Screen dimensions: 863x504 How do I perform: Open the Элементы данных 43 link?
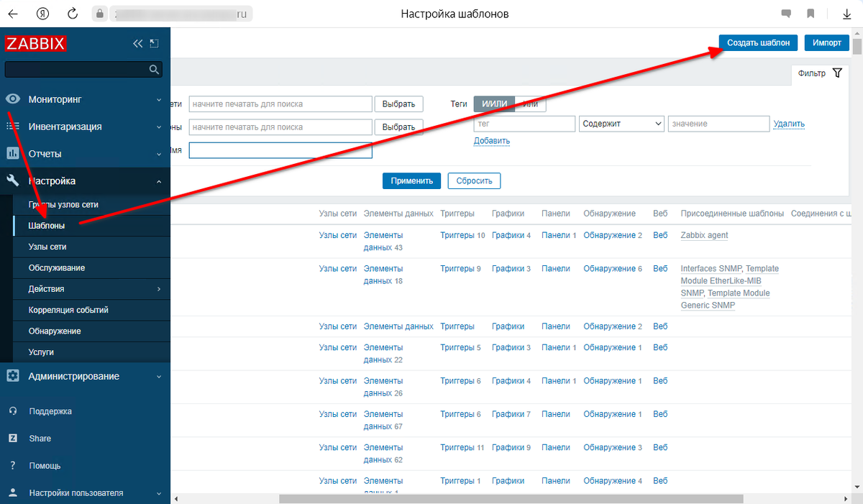click(x=383, y=241)
